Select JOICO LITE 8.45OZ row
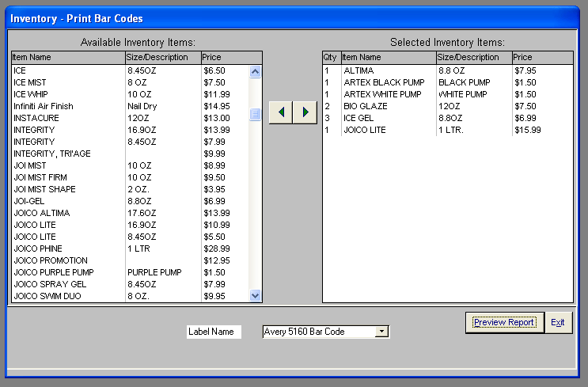The width and height of the screenshot is (588, 387). (131, 237)
